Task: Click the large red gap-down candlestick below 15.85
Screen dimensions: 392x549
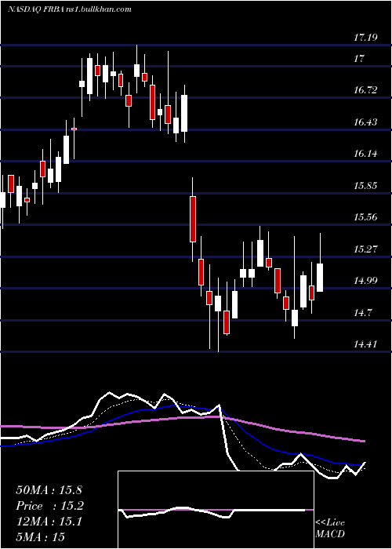Action: [x=193, y=219]
